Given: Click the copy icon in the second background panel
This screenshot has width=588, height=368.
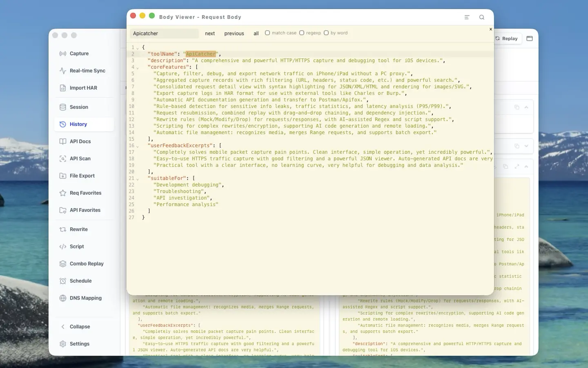Looking at the screenshot, I should point(517,146).
